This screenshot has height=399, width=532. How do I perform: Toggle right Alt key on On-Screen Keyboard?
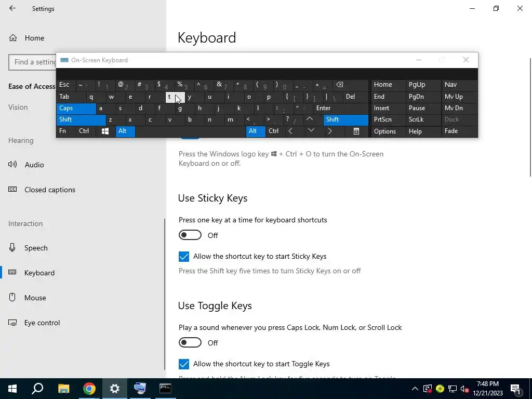click(256, 131)
